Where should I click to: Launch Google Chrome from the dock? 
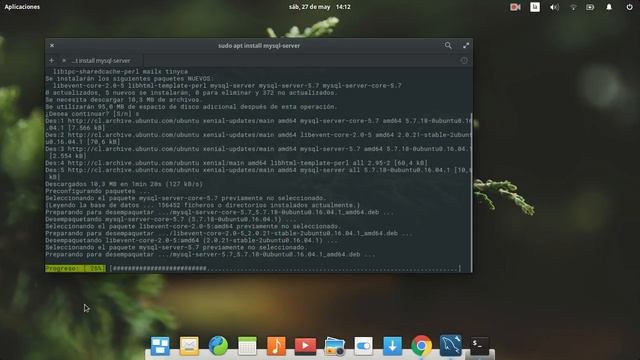[422, 346]
